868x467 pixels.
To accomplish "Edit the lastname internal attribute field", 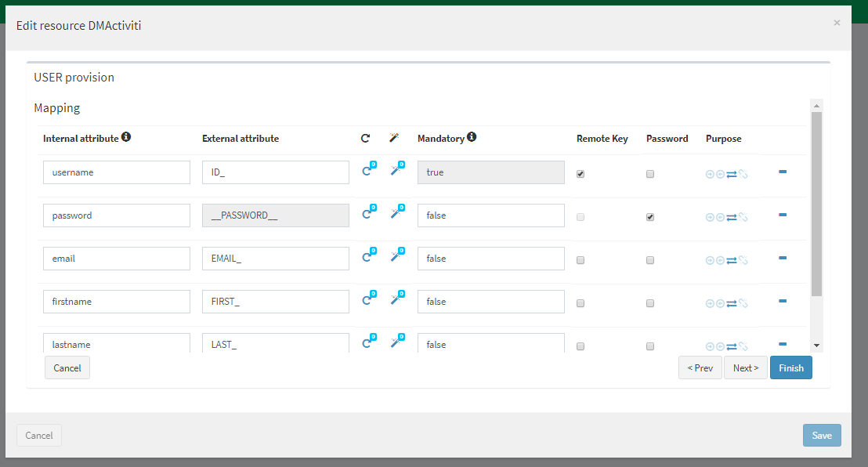I will [117, 343].
